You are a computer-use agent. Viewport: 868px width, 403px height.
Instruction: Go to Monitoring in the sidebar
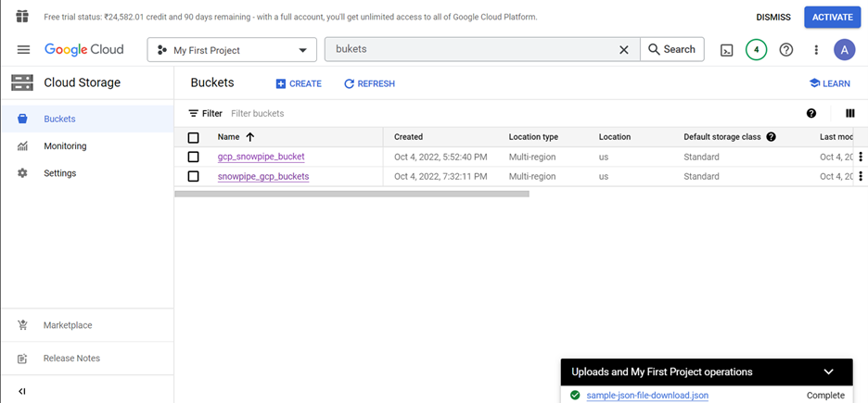click(65, 146)
